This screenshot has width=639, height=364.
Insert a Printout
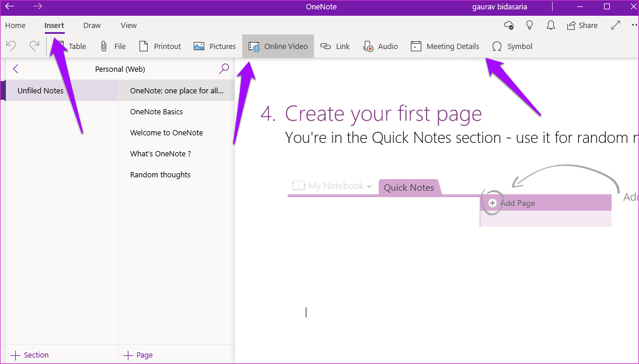(160, 47)
